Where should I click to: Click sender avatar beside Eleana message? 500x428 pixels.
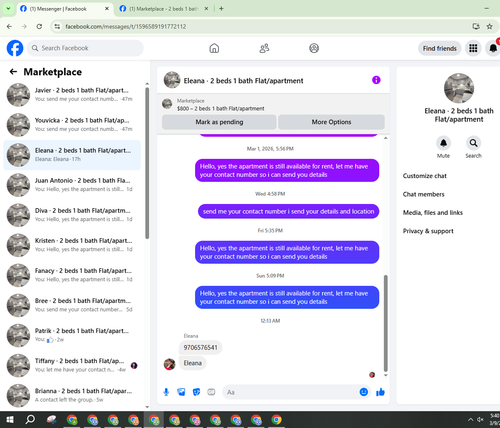tap(169, 364)
